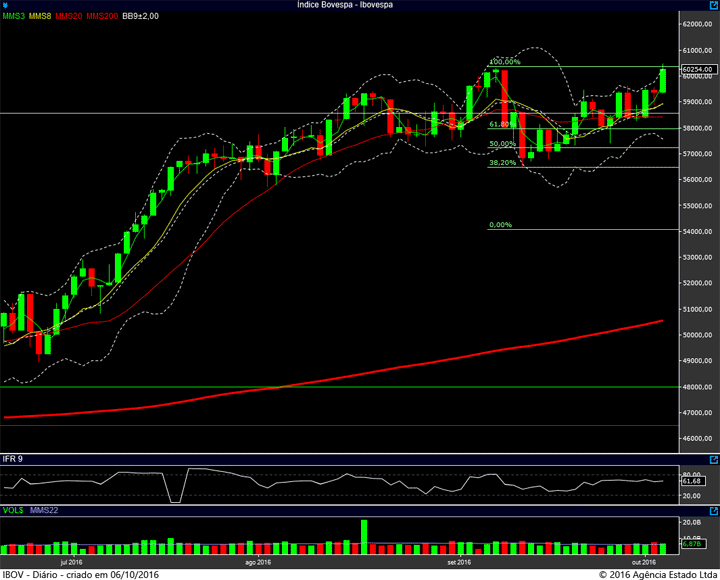Viewport: 720px width, 580px height.
Task: Click the 61,68 IFR value tag
Action: (692, 481)
